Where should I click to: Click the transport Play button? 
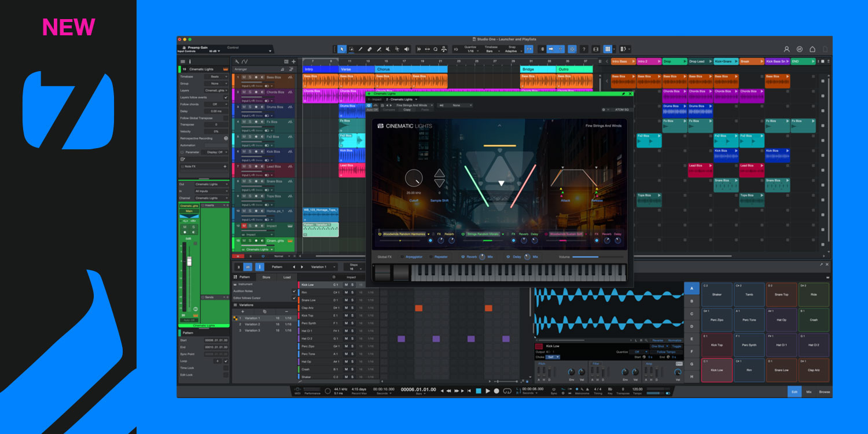(x=488, y=391)
